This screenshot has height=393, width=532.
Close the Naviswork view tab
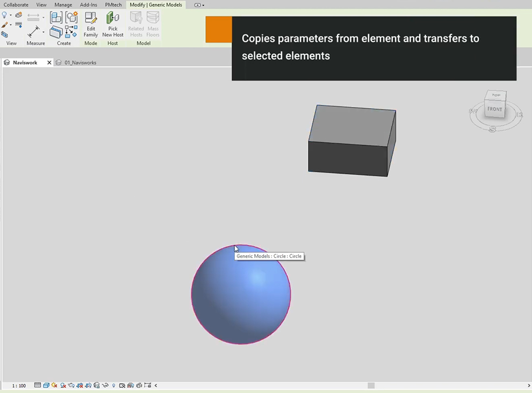(49, 62)
